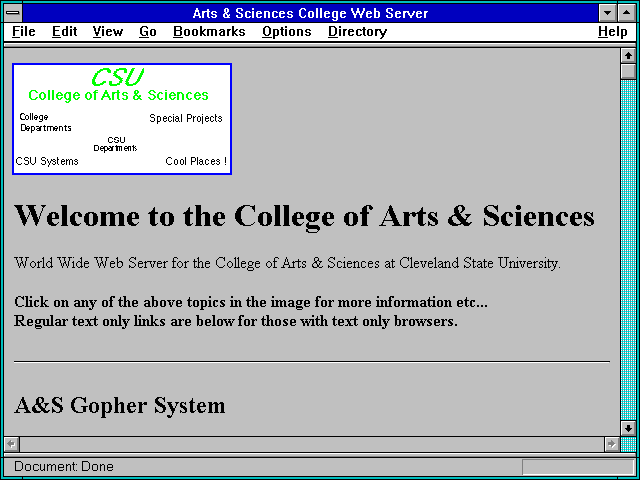Click the vertical scrollbar up arrow

pyautogui.click(x=628, y=56)
